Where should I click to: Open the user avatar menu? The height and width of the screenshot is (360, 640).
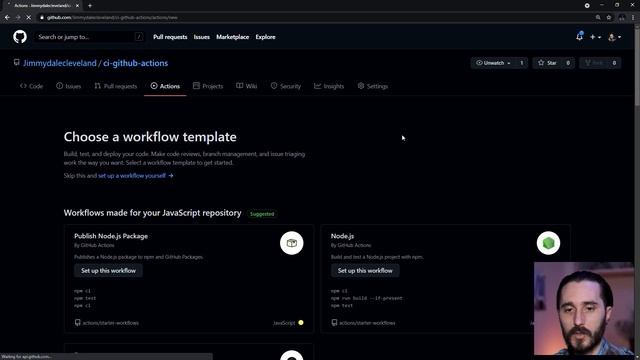[614, 37]
